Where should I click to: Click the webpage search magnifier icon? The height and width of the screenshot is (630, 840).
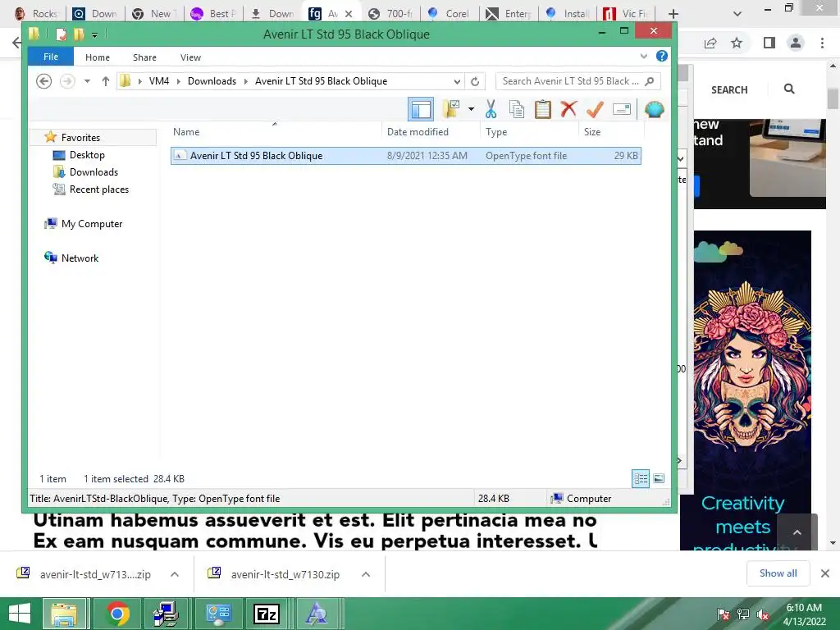788,89
